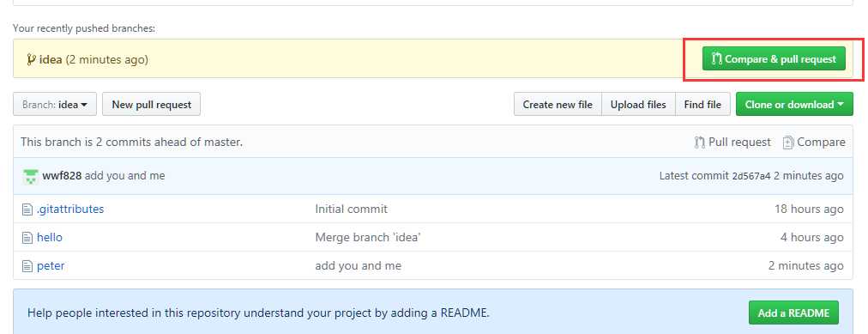Click the idea branch name in yellow banner
Image resolution: width=868 pixels, height=334 pixels.
pyautogui.click(x=51, y=59)
